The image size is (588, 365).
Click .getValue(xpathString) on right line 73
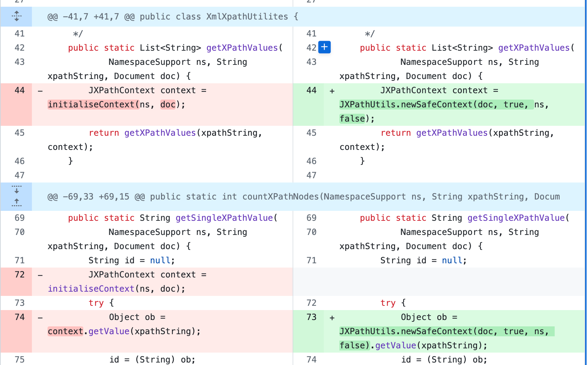click(x=426, y=346)
